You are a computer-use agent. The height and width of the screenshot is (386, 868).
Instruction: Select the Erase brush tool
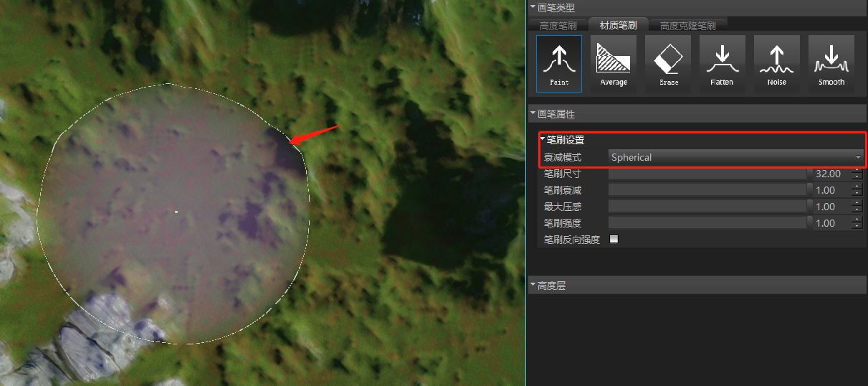[668, 64]
